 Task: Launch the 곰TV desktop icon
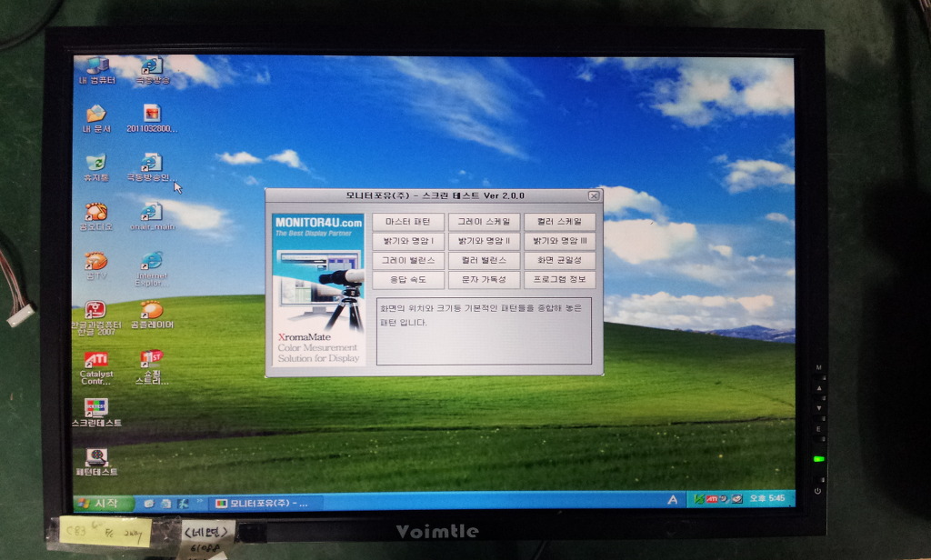pos(96,265)
